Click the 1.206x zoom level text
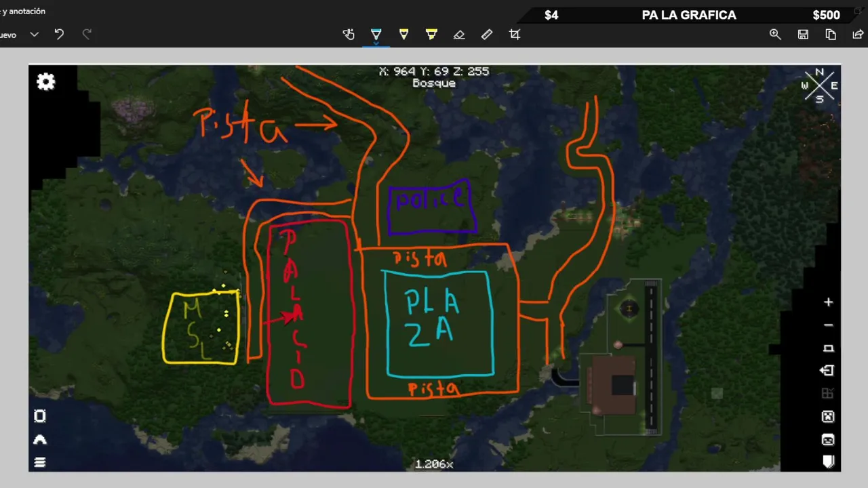 point(434,464)
